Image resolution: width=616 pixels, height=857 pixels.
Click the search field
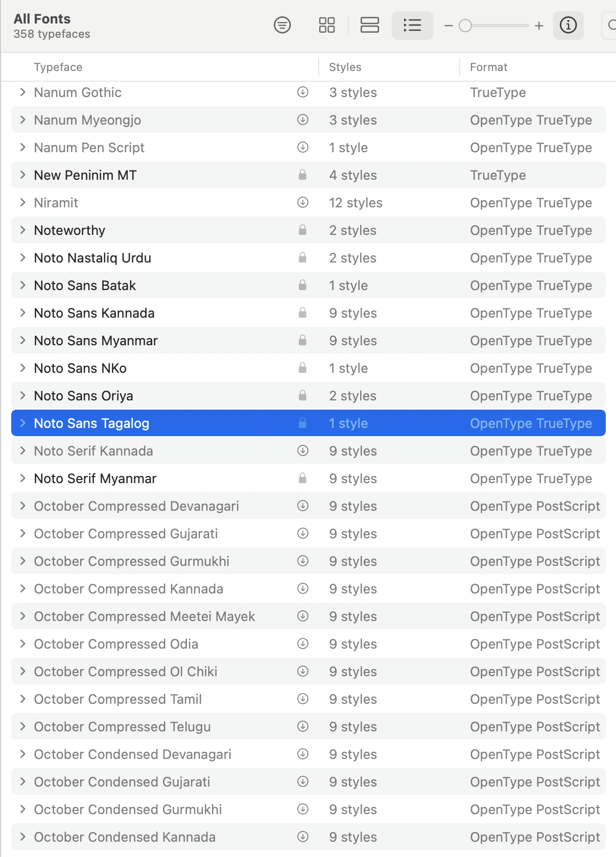tap(609, 25)
